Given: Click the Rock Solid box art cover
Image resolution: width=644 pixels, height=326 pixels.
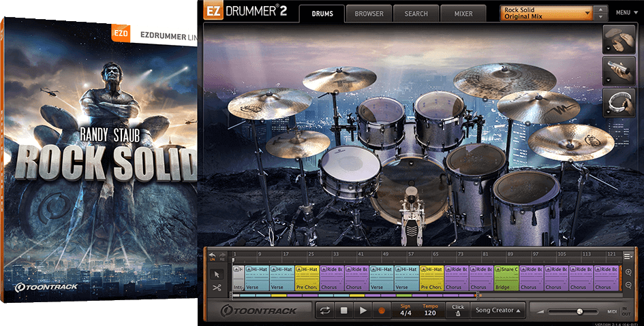Looking at the screenshot, I should click(x=99, y=160).
